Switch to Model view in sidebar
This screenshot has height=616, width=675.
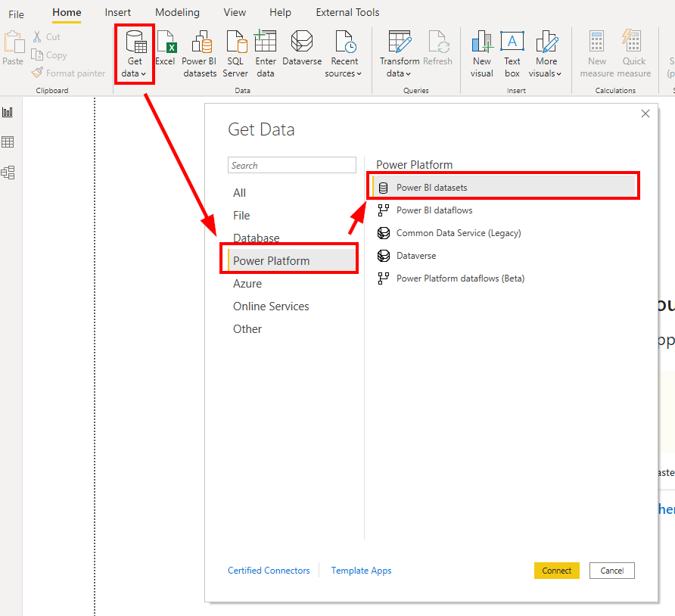click(8, 173)
